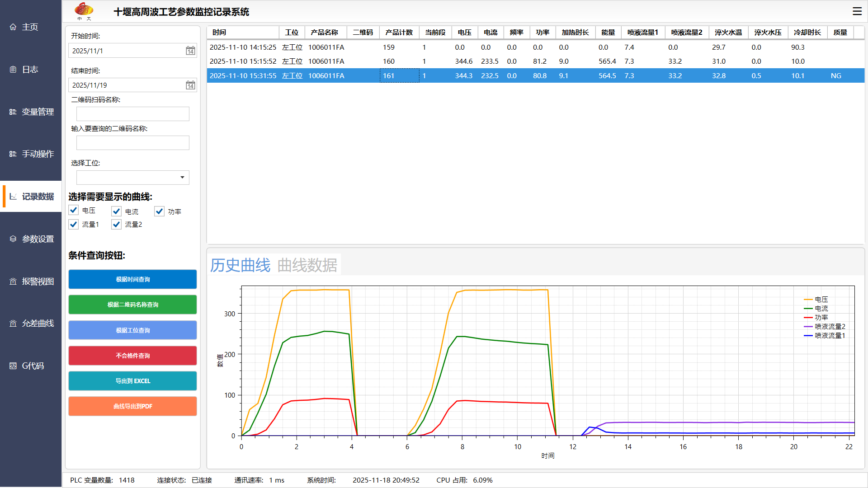Click the 根据时间查询 button

point(132,279)
